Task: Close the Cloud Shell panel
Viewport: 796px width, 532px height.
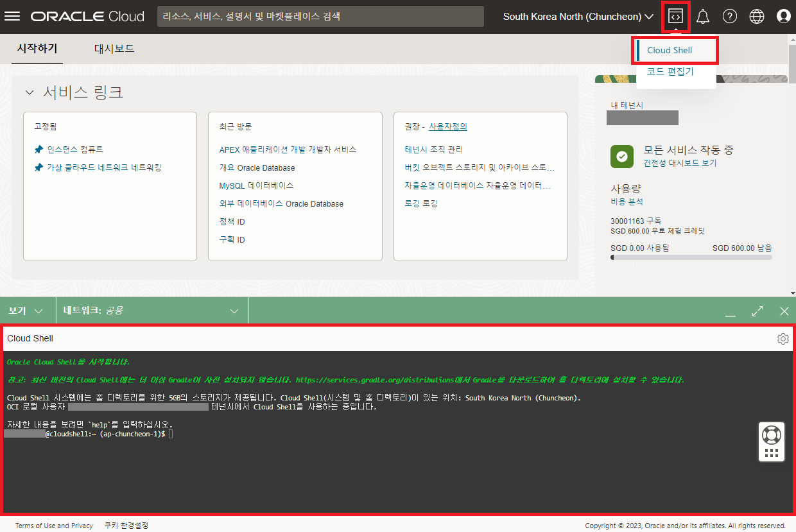Action: pyautogui.click(x=784, y=311)
